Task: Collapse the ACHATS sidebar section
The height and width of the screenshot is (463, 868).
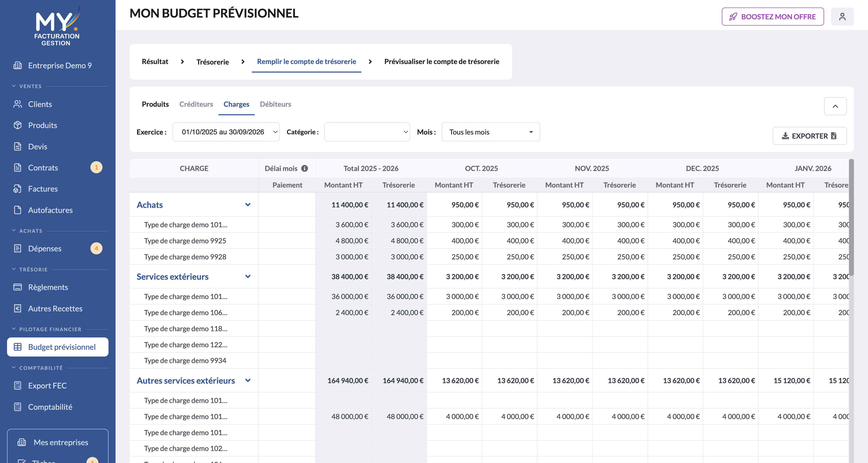Action: click(14, 230)
